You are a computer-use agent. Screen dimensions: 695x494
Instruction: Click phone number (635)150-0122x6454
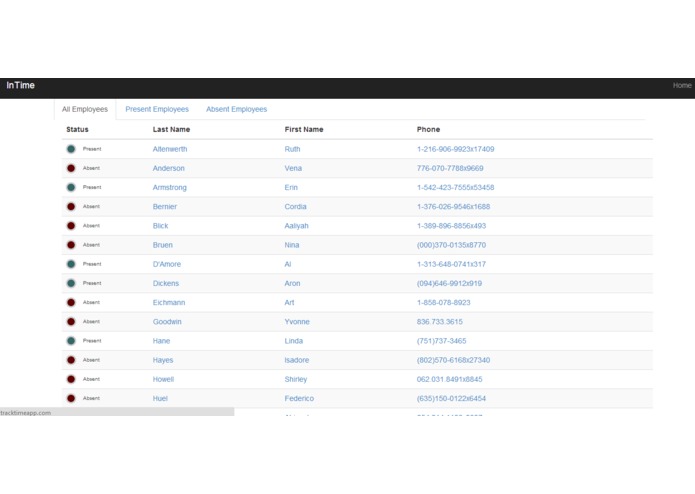tap(451, 398)
